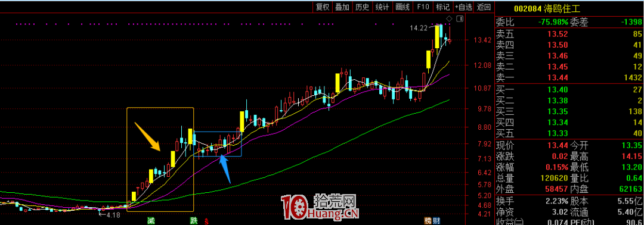Open the 统计 statistics tool
Screen dimensions: 644x225
click(382, 7)
